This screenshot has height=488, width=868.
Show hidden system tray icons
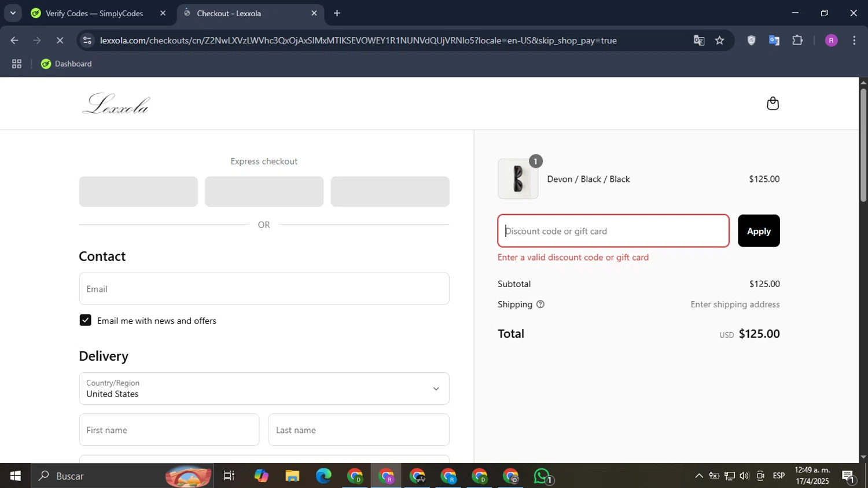(x=699, y=476)
